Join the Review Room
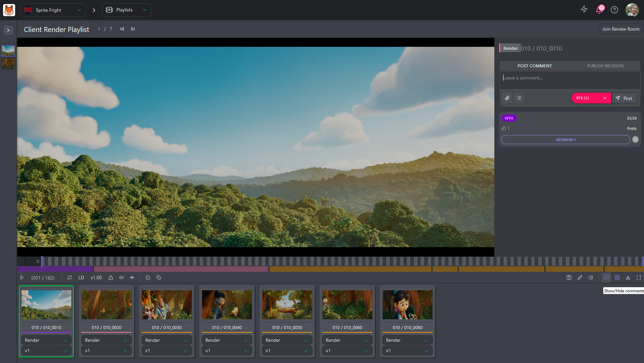Image resolution: width=644 pixels, height=363 pixels. (621, 29)
